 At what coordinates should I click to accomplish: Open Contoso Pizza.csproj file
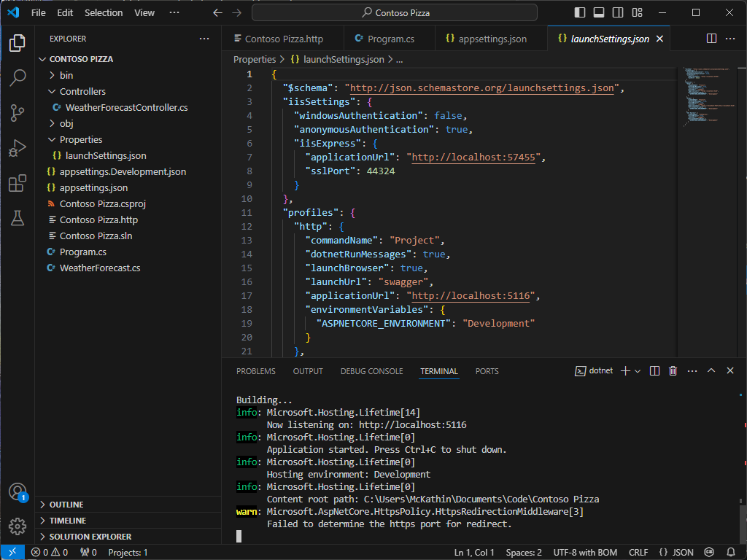(x=128, y=204)
